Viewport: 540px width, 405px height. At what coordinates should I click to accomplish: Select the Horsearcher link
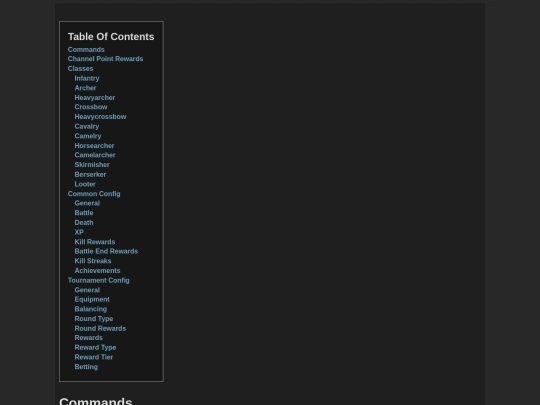coord(94,146)
